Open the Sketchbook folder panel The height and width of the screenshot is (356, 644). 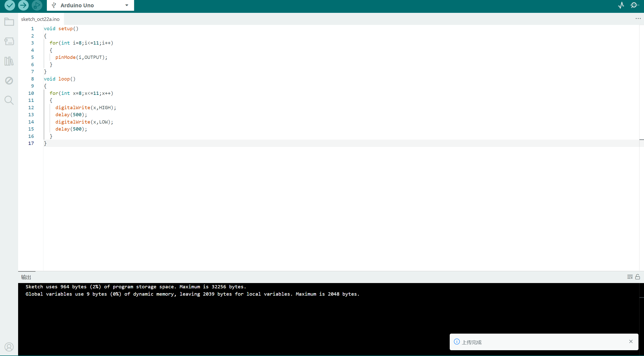coord(9,22)
